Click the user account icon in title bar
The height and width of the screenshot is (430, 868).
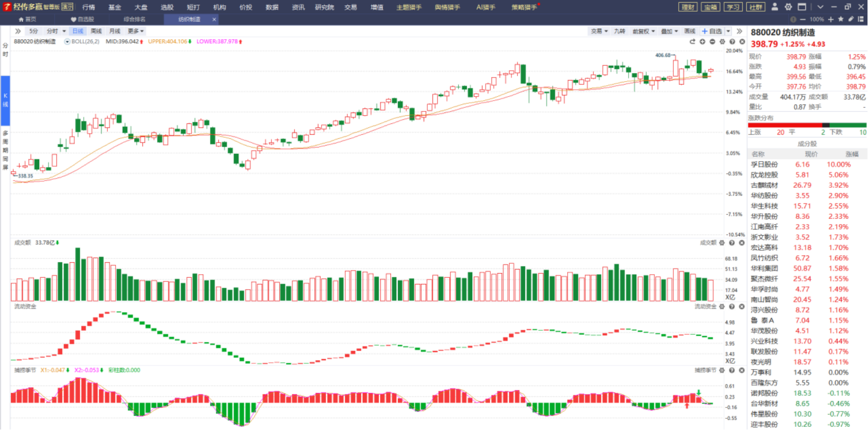[775, 7]
